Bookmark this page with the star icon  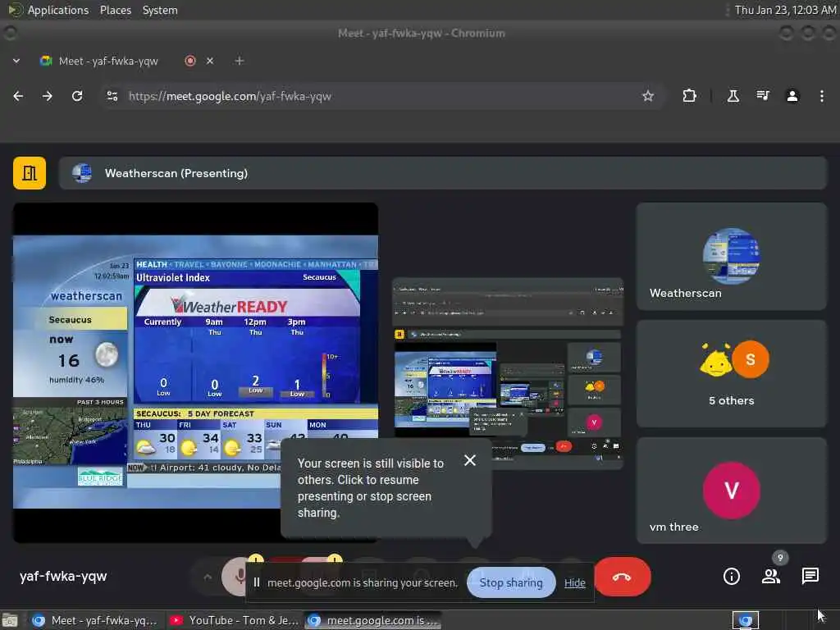point(648,96)
